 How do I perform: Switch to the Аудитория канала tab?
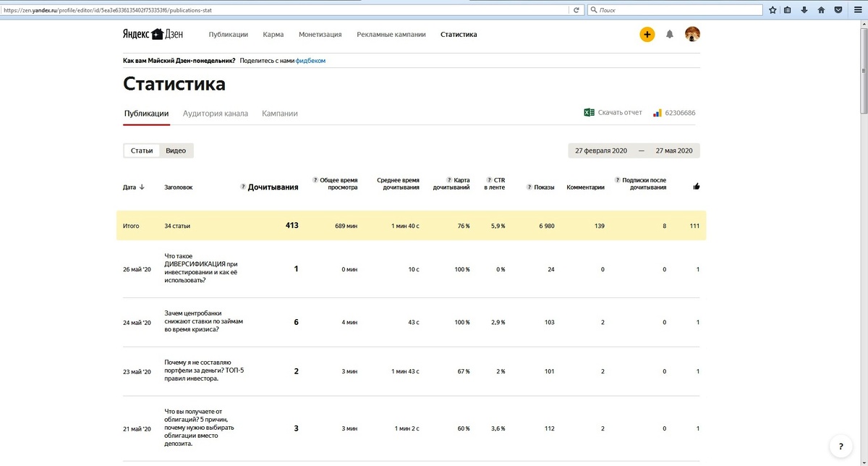point(216,113)
